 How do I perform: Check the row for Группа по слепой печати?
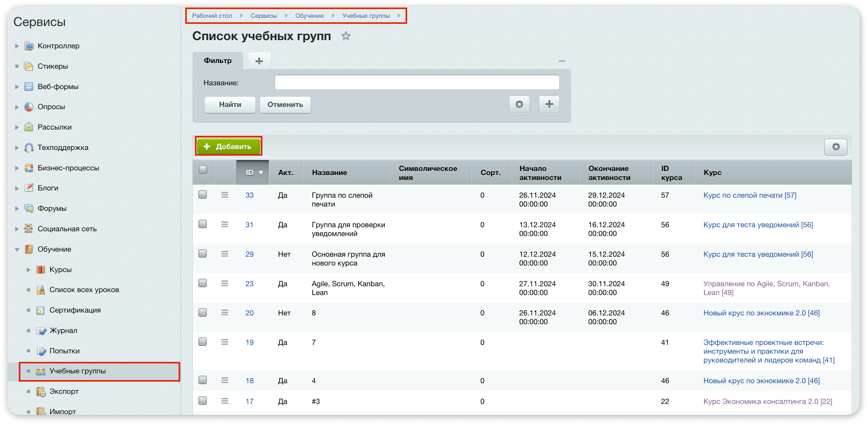click(202, 195)
